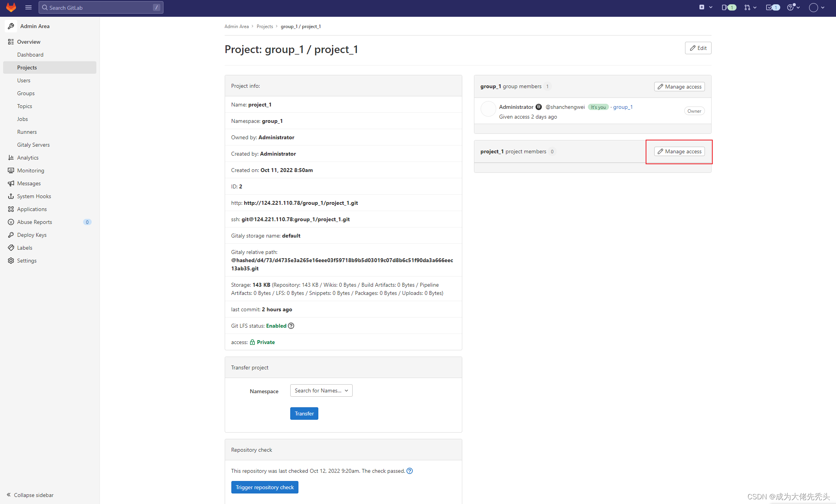The width and height of the screenshot is (836, 504).
Task: Select Dashboard from Overview menu
Action: [x=30, y=54]
